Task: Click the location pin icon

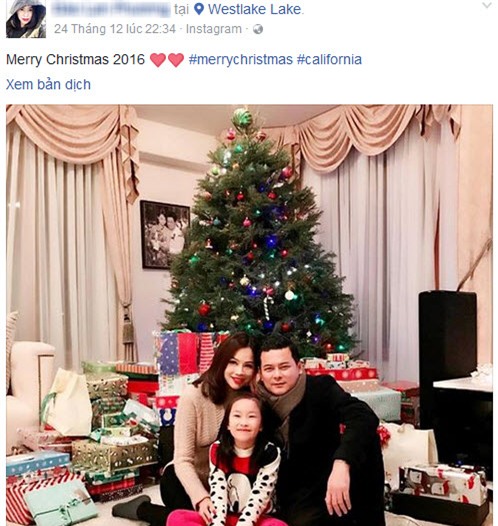Action: [199, 9]
